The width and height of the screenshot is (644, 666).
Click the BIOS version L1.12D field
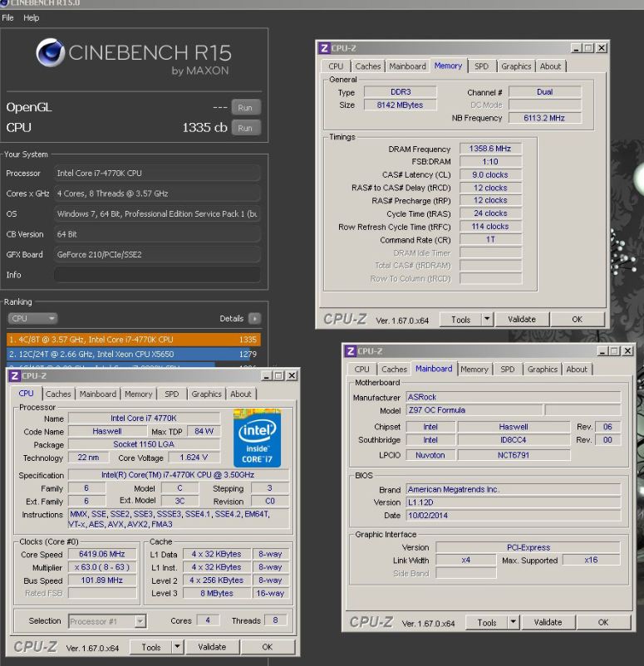click(513, 502)
